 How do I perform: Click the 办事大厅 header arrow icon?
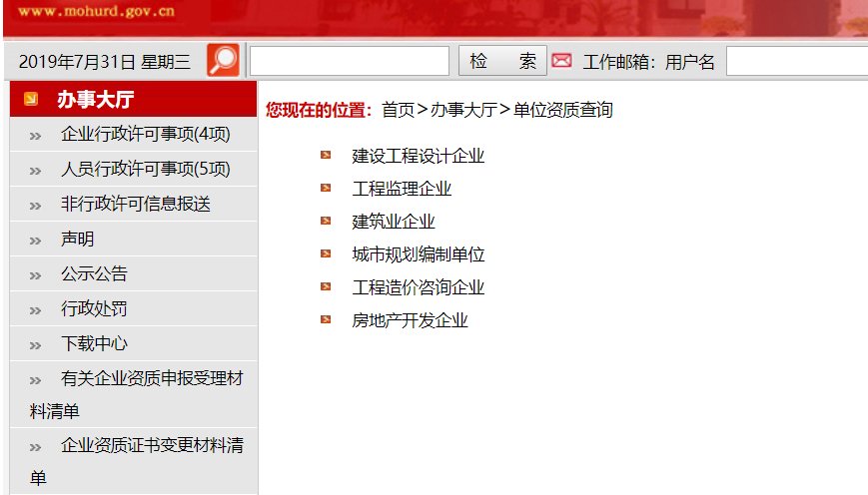[31, 99]
